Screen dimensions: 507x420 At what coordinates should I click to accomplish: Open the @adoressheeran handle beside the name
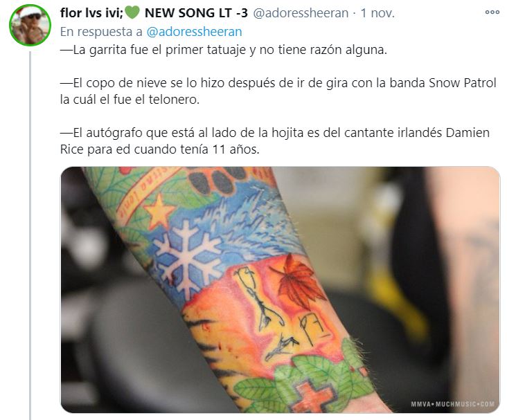[x=301, y=13]
